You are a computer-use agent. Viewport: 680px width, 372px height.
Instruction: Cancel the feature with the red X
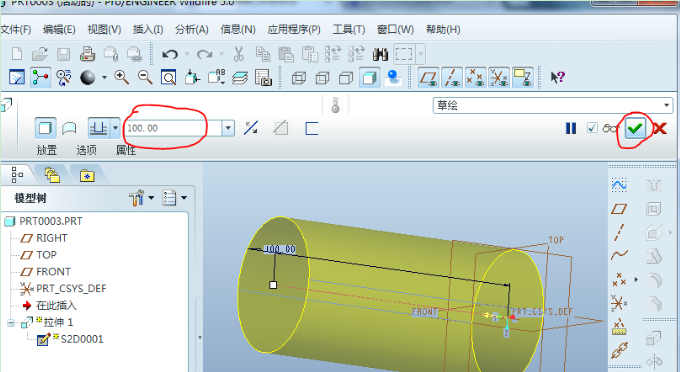(x=660, y=128)
